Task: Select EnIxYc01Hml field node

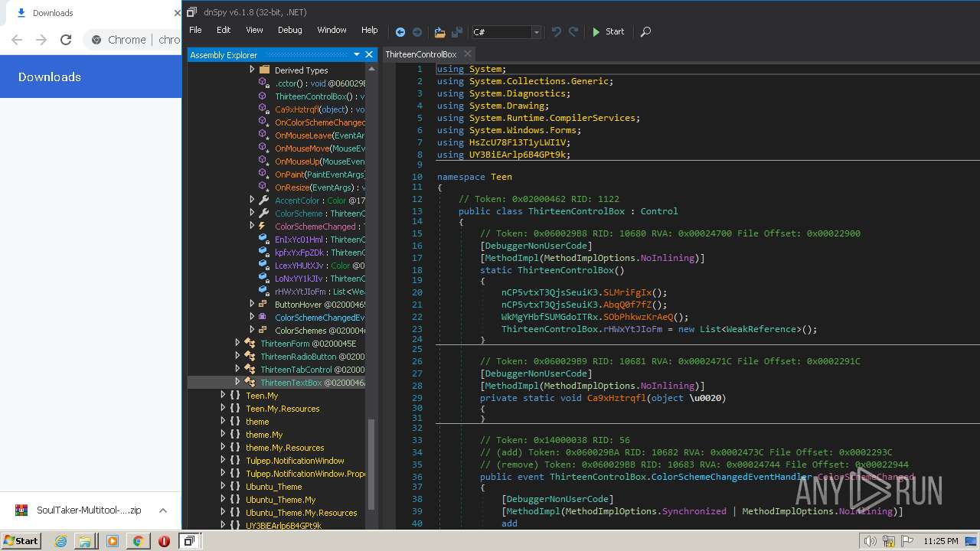Action: pos(320,240)
